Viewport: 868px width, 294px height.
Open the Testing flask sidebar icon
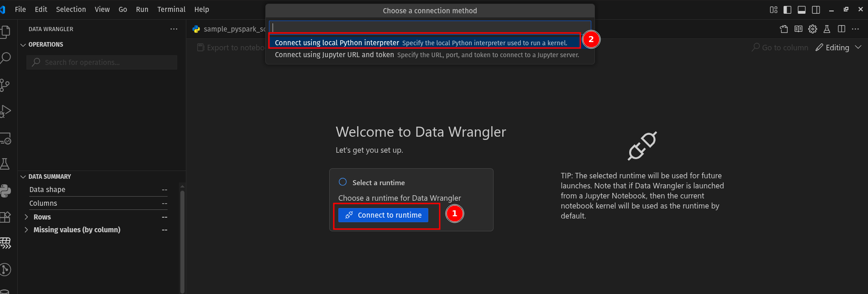click(x=5, y=164)
